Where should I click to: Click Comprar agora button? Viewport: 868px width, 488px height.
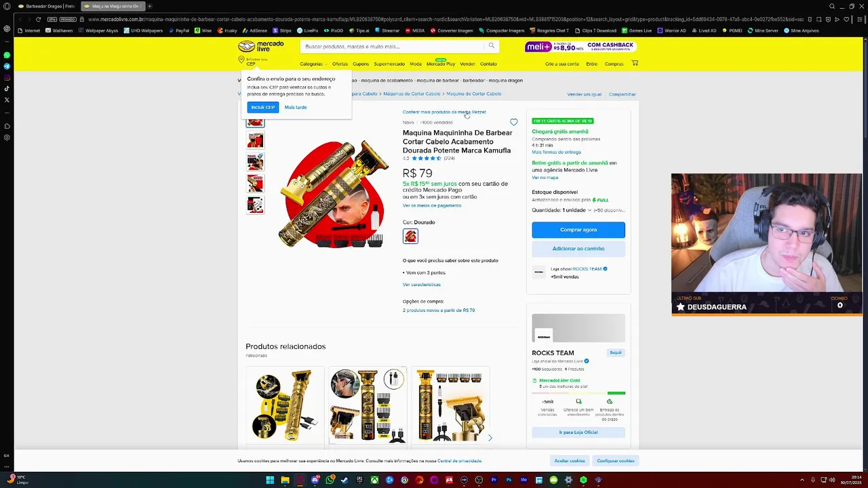point(578,230)
